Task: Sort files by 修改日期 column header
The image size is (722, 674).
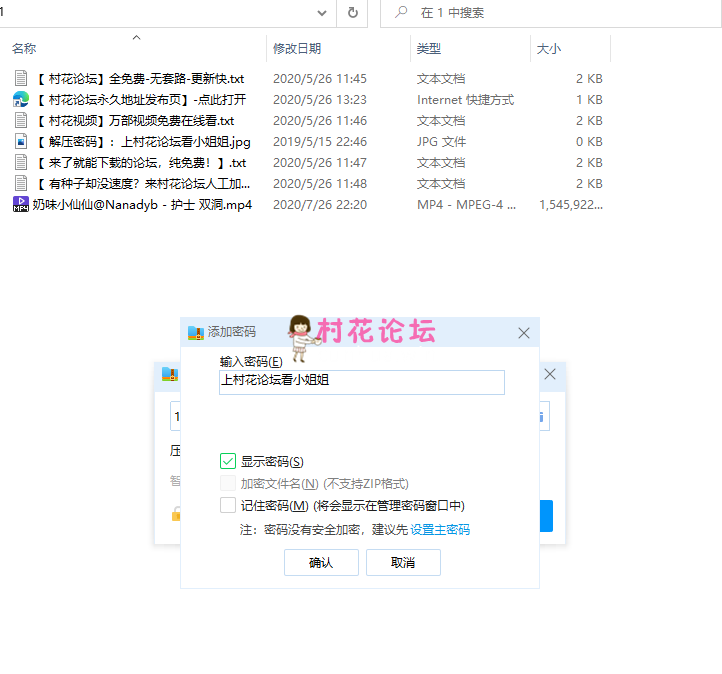Action: click(x=297, y=49)
